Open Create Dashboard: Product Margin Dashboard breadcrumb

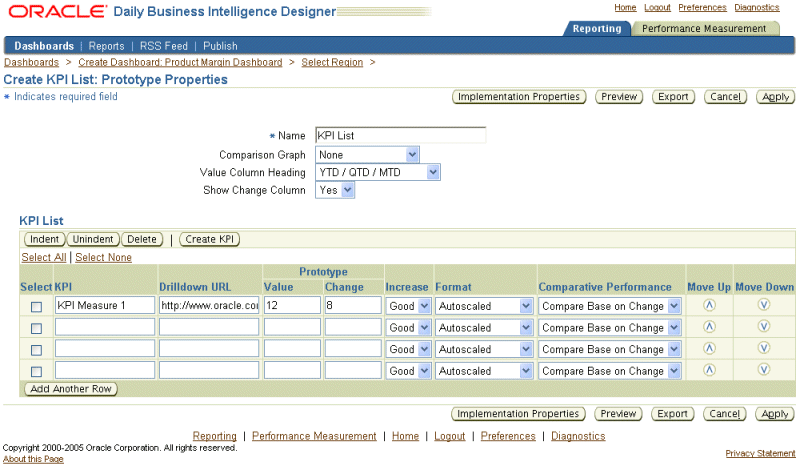pos(180,62)
